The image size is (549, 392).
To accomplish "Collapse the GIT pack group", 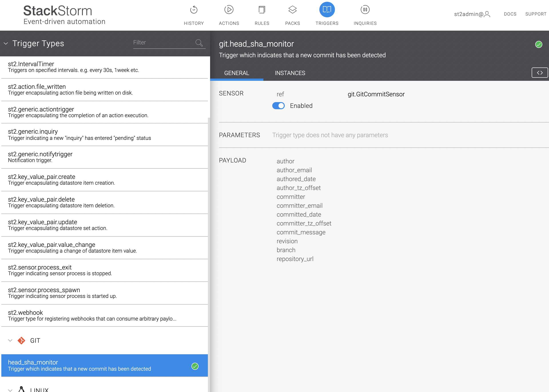I will coord(10,341).
